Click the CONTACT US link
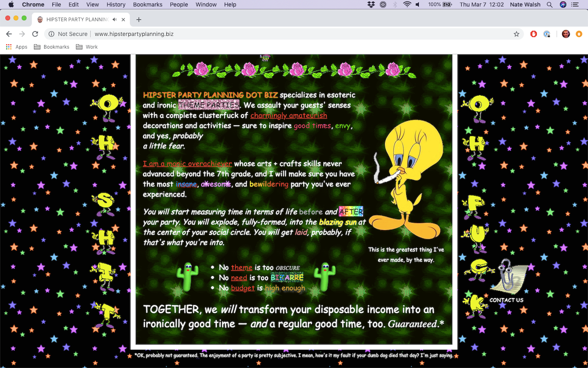588x368 pixels. click(506, 300)
